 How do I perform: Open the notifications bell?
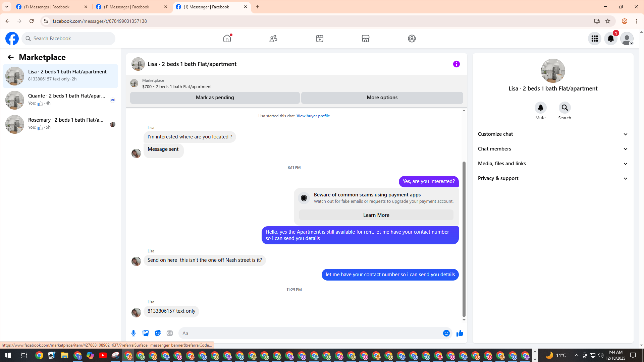pyautogui.click(x=610, y=39)
